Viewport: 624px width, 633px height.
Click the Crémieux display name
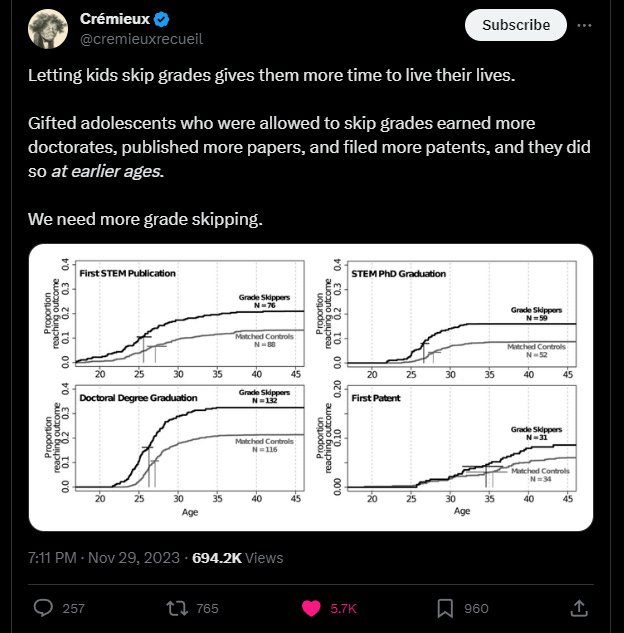(x=115, y=19)
